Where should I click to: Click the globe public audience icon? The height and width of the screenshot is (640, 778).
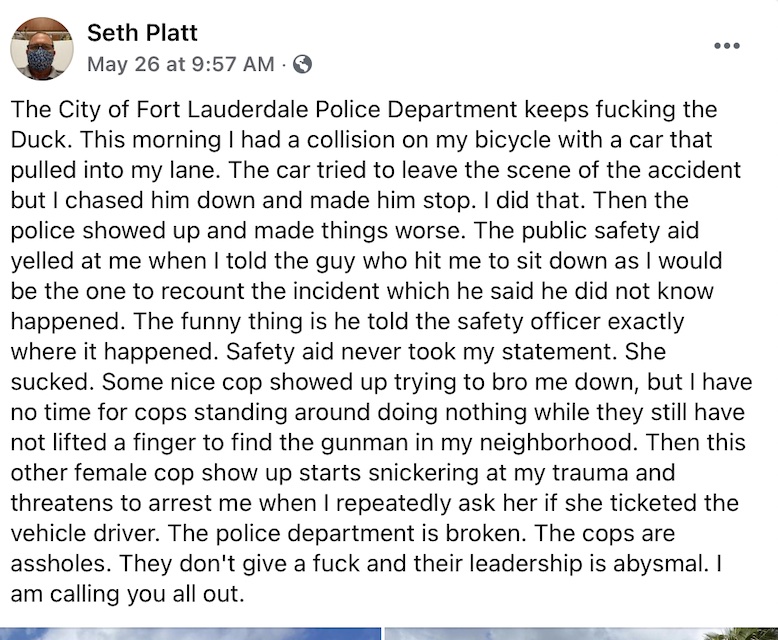coord(302,64)
